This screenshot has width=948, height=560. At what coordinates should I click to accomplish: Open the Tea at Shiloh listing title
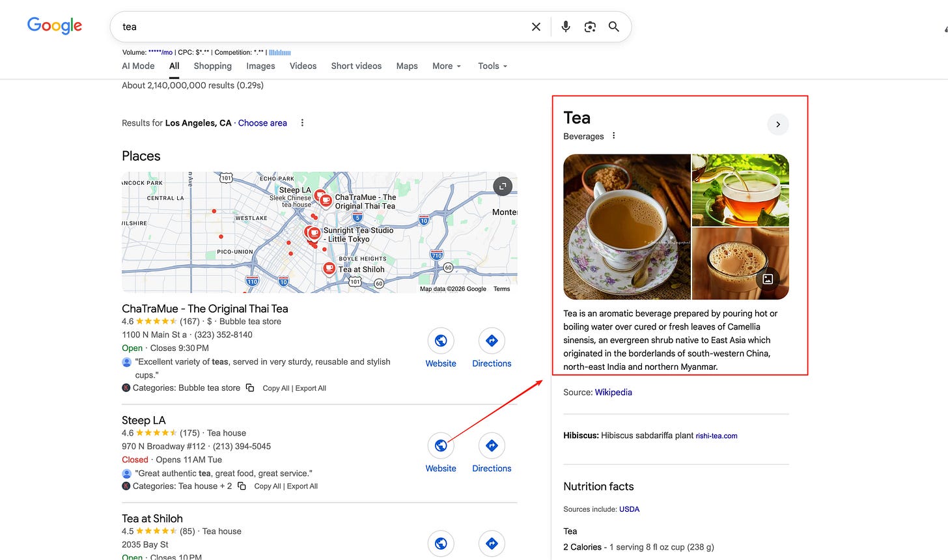click(152, 518)
